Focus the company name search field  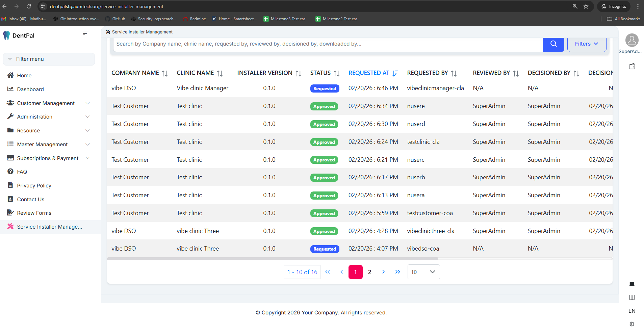click(x=328, y=44)
